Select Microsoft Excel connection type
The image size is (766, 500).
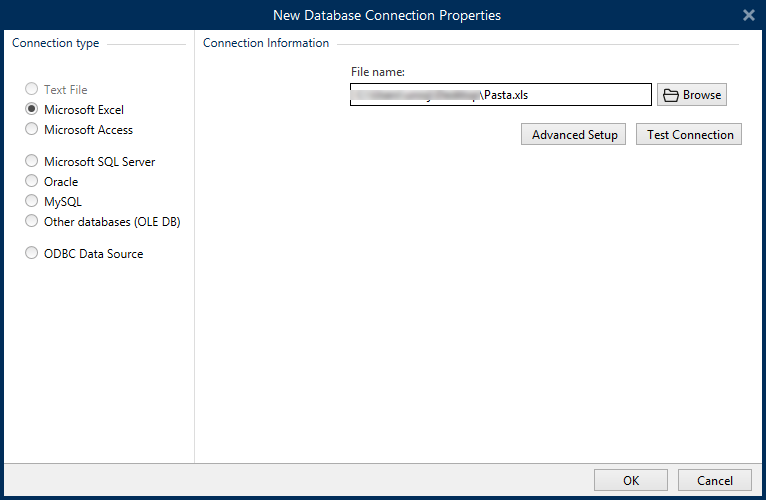point(32,110)
